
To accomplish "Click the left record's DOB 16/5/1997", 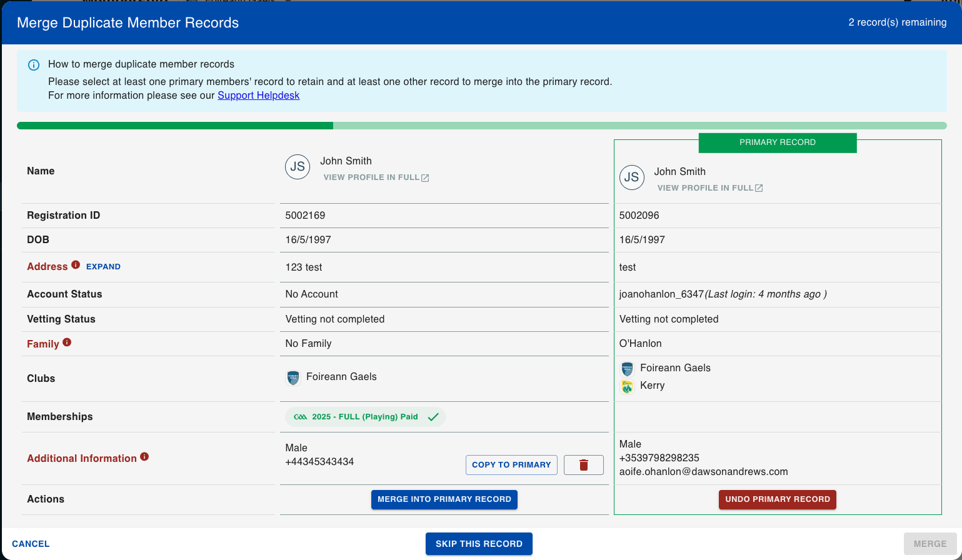I will point(308,240).
